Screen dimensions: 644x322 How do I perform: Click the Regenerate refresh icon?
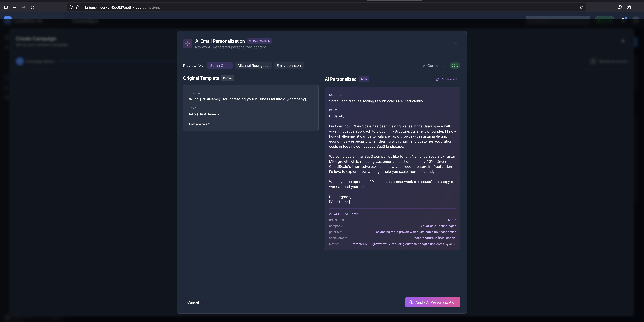pos(437,79)
